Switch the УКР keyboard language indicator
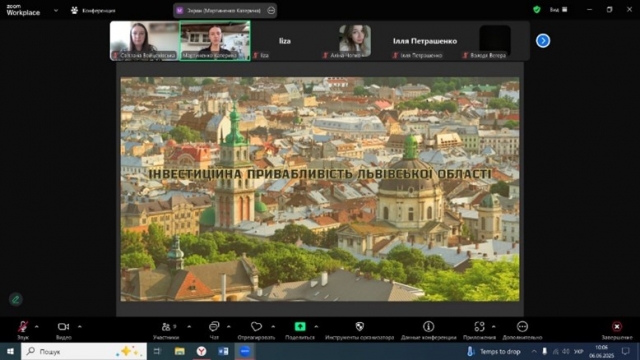The width and height of the screenshot is (640, 360). pos(579,351)
